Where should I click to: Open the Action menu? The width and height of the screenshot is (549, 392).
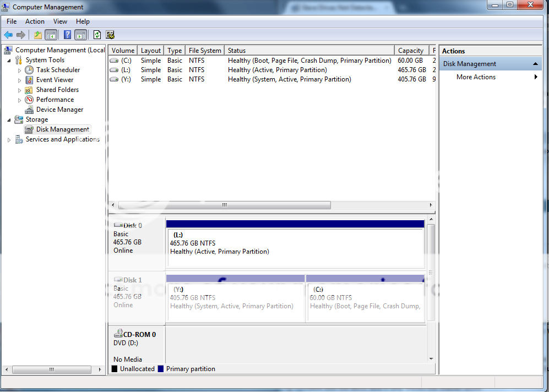(x=35, y=21)
